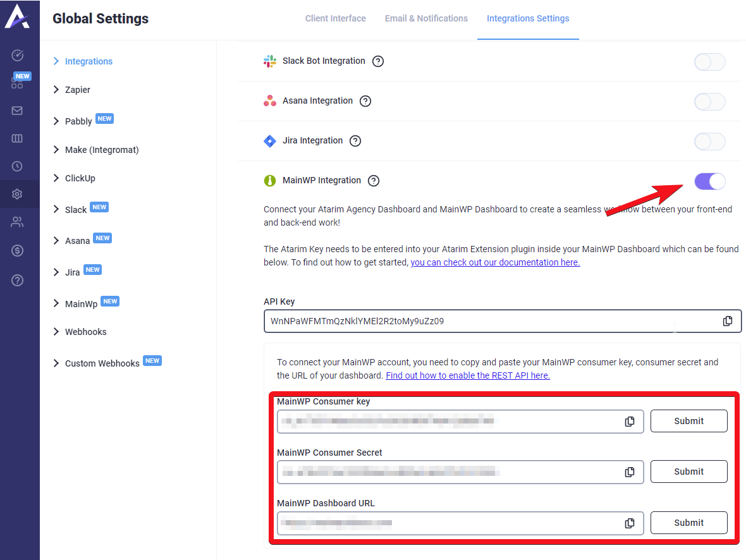Enable the Slack Bot Integration toggle
The height and width of the screenshot is (560, 746).
point(709,61)
